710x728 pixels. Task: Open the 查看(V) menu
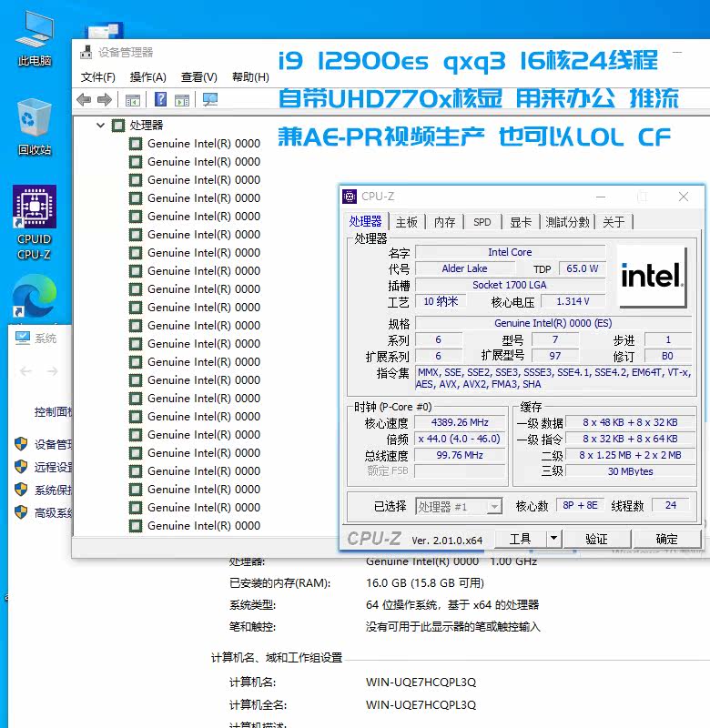pos(199,77)
